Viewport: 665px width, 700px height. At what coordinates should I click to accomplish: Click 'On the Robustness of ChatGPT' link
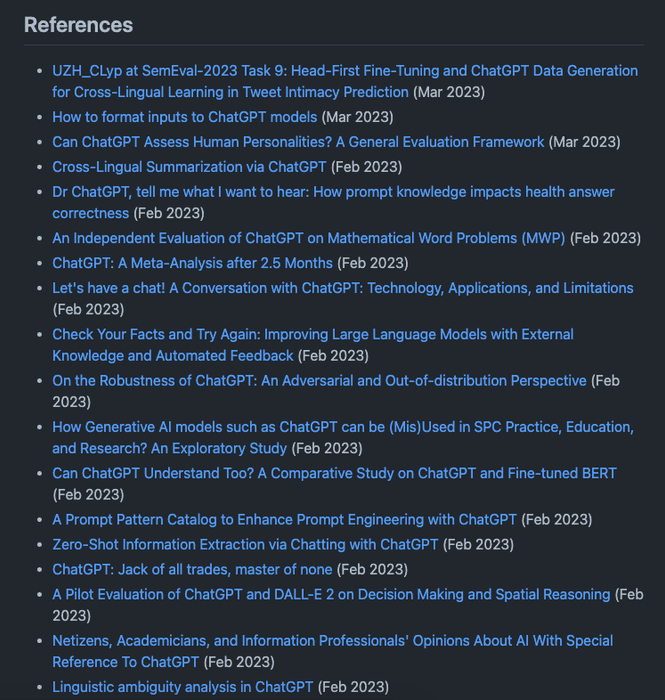click(x=319, y=380)
